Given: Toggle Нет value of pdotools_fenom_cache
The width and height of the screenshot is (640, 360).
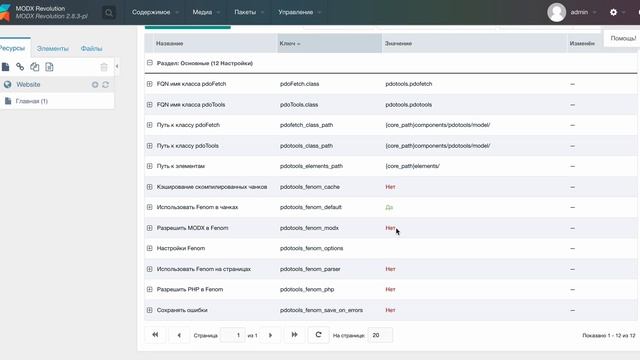Looking at the screenshot, I should [390, 187].
